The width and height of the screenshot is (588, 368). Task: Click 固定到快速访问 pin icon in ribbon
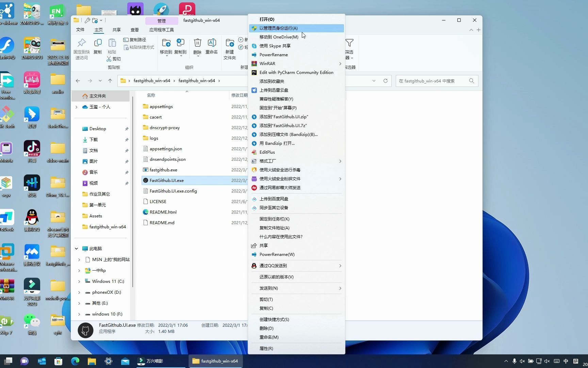pyautogui.click(x=82, y=49)
